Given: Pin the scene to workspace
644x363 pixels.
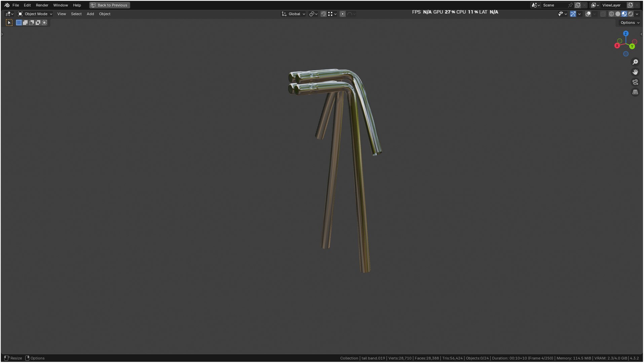Looking at the screenshot, I should (x=570, y=5).
